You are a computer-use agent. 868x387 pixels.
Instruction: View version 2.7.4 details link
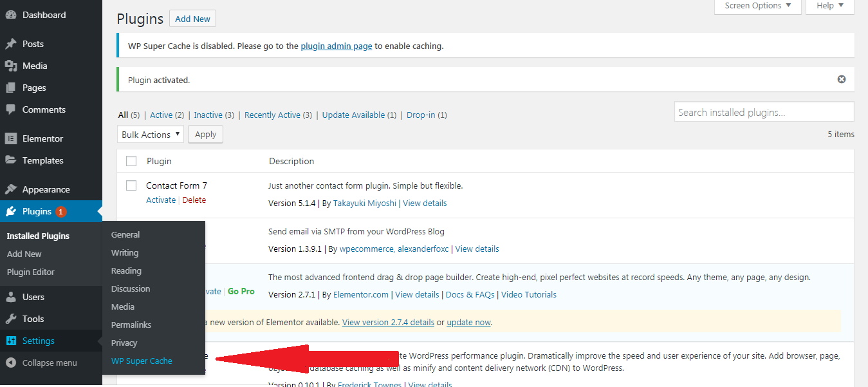click(x=389, y=322)
